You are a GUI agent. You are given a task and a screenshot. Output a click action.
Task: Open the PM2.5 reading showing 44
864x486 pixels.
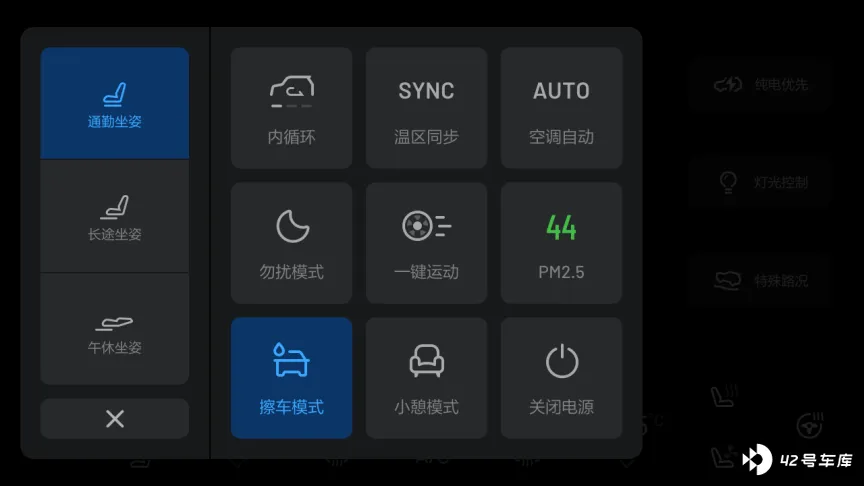click(x=561, y=243)
